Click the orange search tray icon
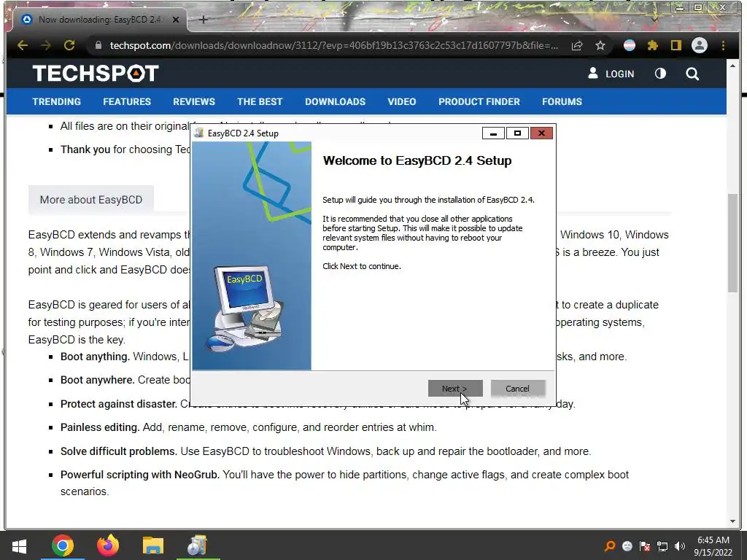Image resolution: width=747 pixels, height=560 pixels. [x=609, y=546]
